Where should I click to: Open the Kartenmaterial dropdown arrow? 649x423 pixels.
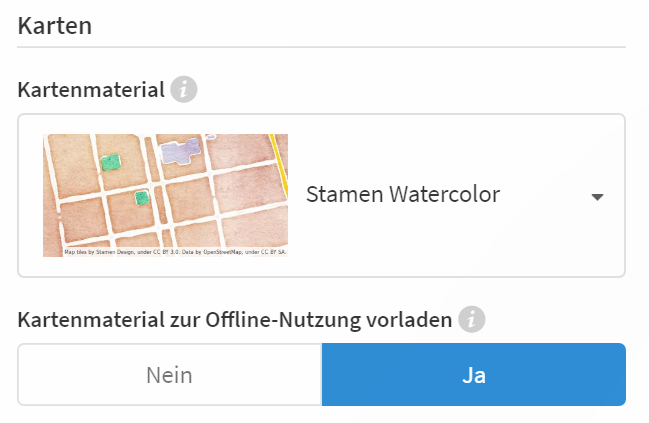(597, 197)
